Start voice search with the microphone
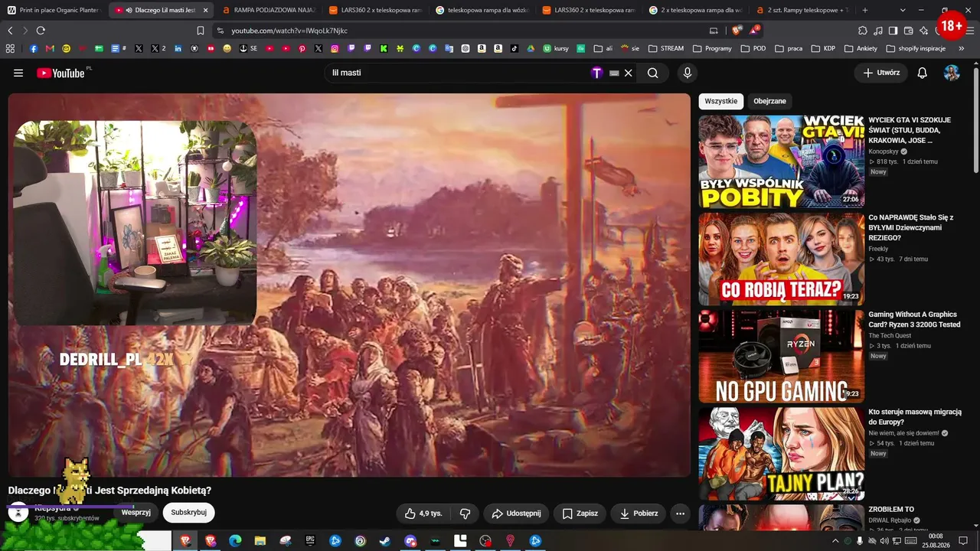Image resolution: width=980 pixels, height=551 pixels. click(x=688, y=73)
